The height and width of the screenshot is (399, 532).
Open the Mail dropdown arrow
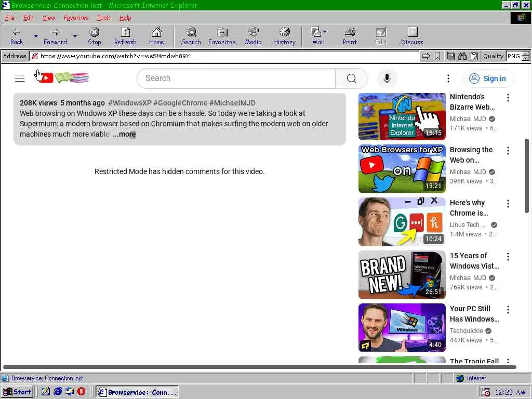[325, 32]
